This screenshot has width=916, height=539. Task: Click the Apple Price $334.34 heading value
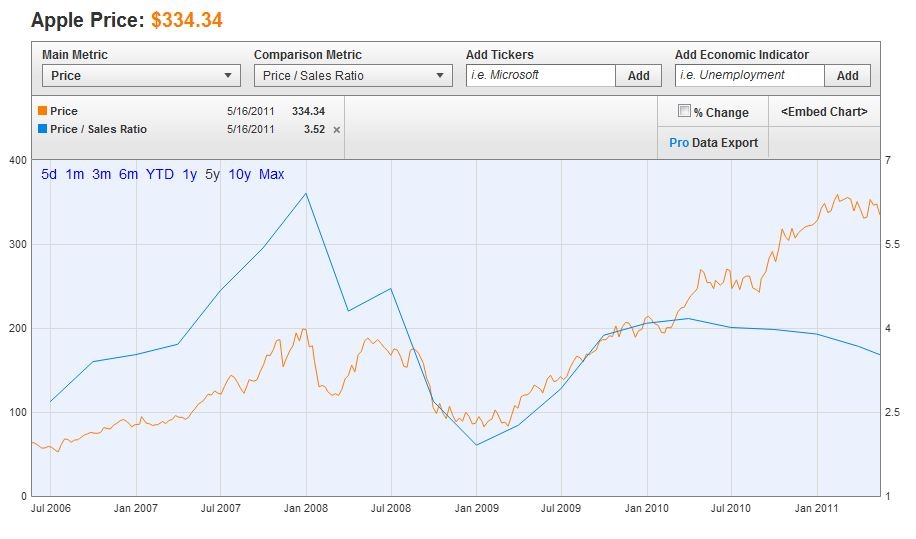pyautogui.click(x=187, y=20)
